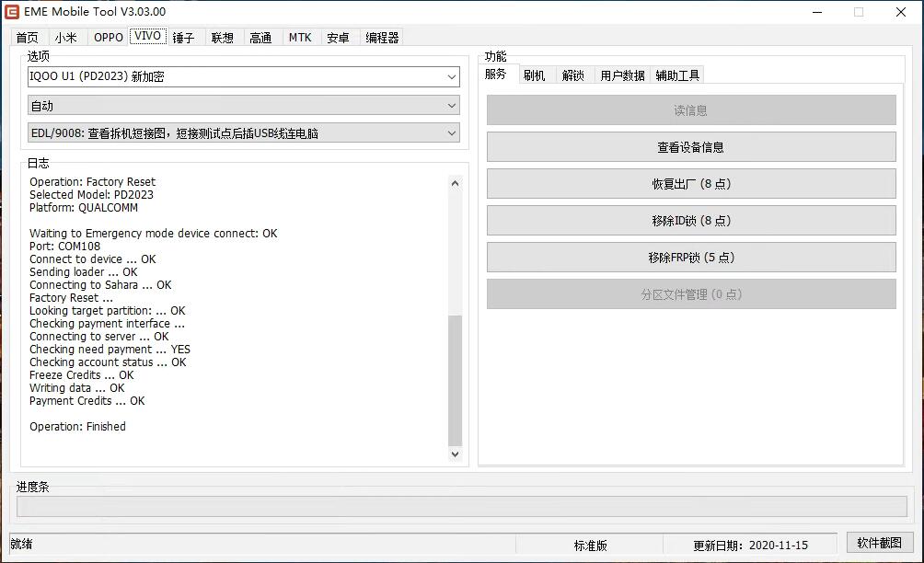Select the VIVO tab
924x563 pixels.
pyautogui.click(x=147, y=36)
